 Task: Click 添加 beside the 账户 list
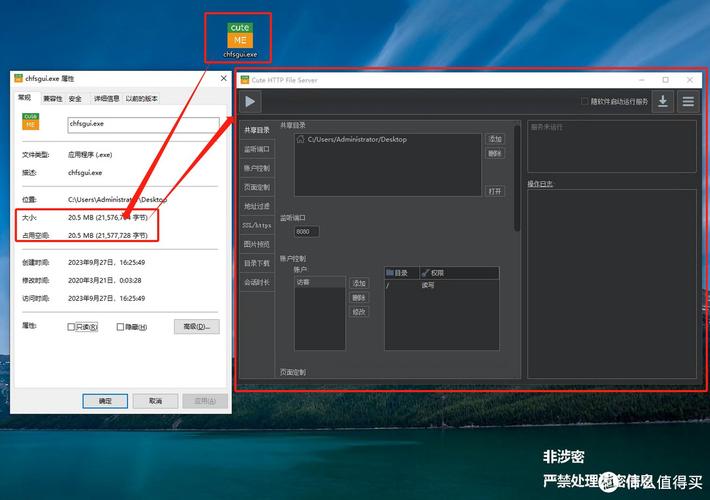359,283
